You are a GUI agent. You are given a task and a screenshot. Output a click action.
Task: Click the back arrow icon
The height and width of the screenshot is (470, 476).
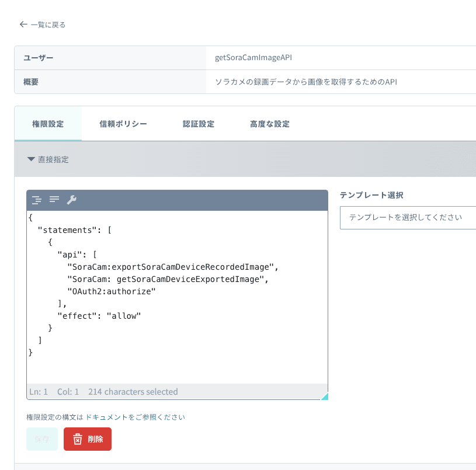(x=23, y=25)
